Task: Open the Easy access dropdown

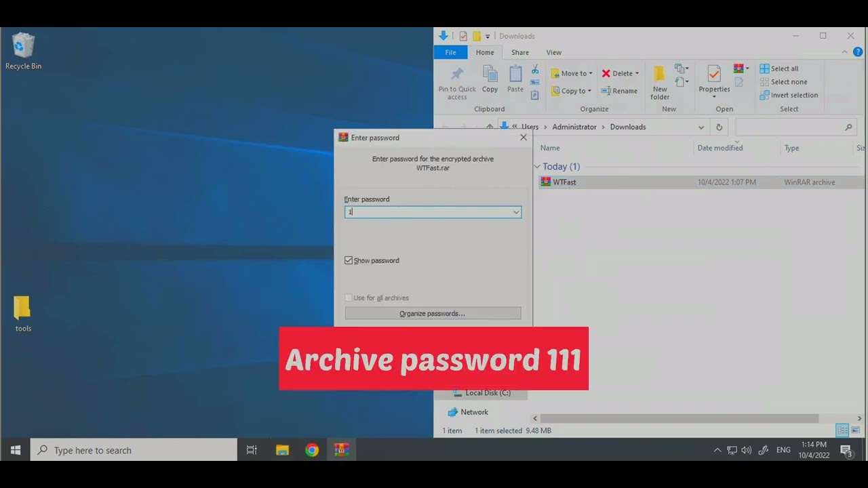Action: tap(682, 82)
